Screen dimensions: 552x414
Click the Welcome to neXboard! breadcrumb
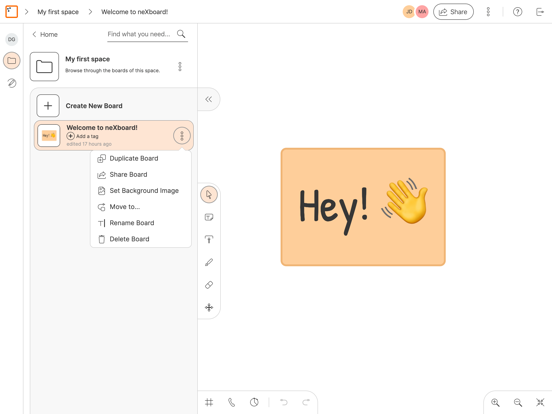134,12
